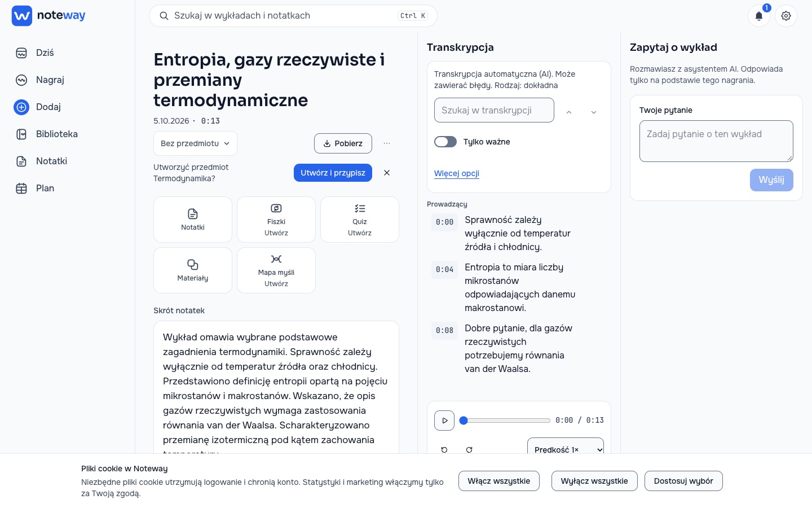This screenshot has height=508, width=812.
Task: Skip forward in the recording
Action: coord(469,450)
